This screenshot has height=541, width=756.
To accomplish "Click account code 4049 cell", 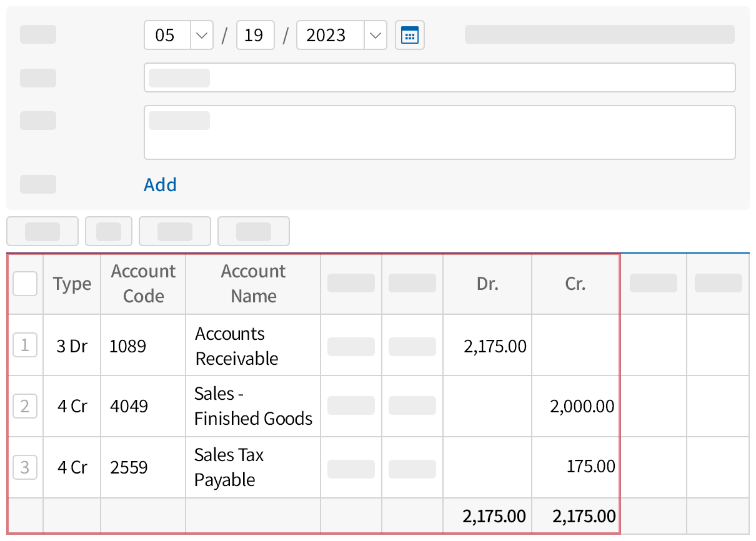I will (129, 407).
